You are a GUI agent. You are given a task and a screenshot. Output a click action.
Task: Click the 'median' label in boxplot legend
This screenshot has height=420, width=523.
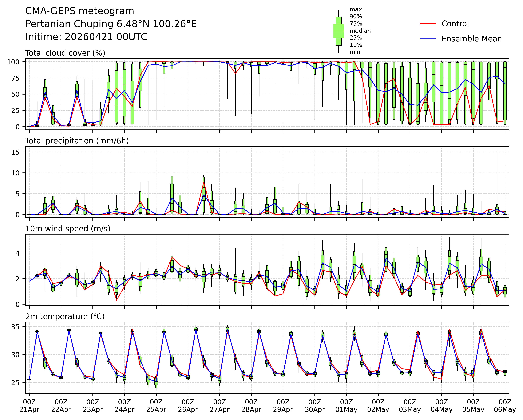coord(360,31)
